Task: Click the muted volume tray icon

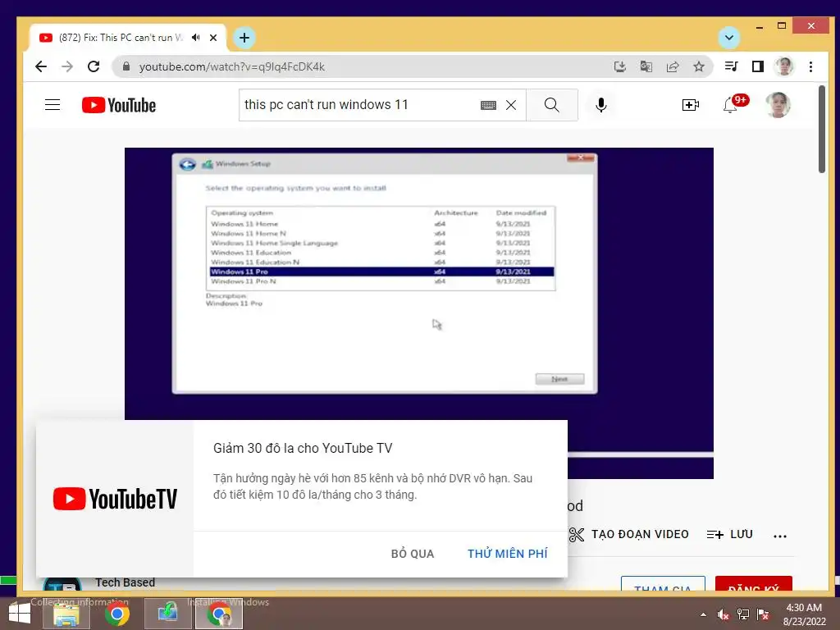Action: click(x=724, y=614)
